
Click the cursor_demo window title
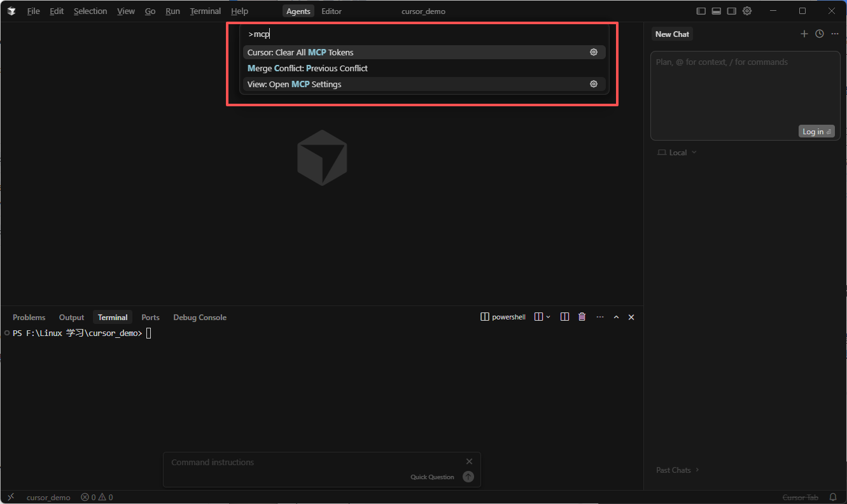[x=423, y=11]
